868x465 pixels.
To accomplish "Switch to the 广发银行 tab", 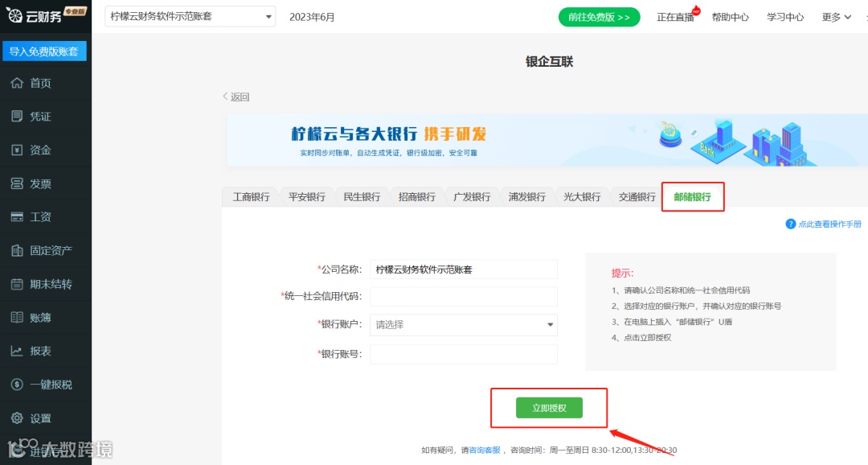I will (x=472, y=197).
